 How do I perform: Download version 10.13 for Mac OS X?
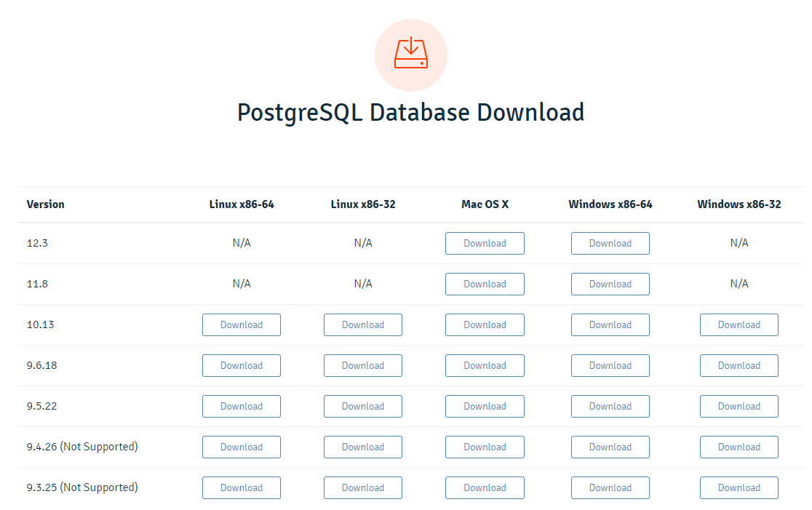point(485,324)
